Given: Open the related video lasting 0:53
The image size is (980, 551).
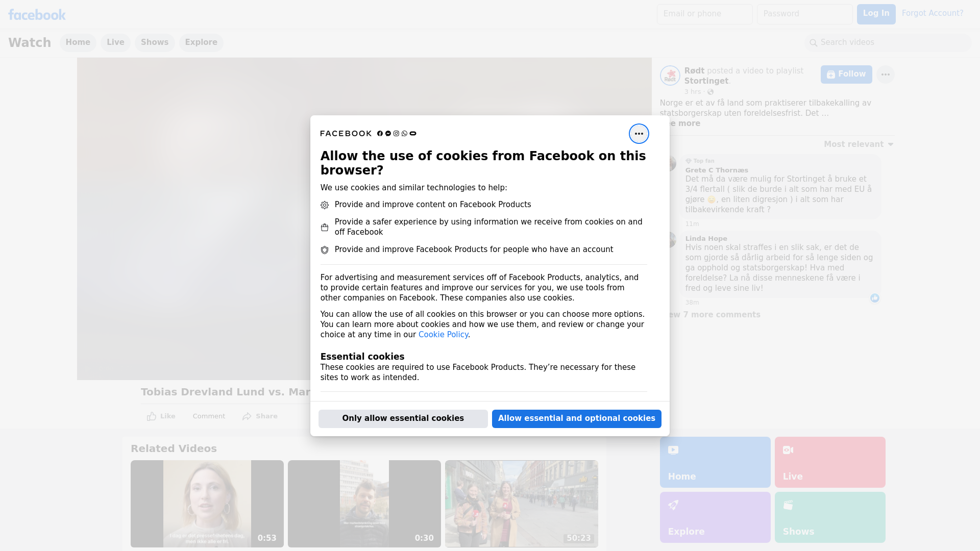Looking at the screenshot, I should point(207,504).
